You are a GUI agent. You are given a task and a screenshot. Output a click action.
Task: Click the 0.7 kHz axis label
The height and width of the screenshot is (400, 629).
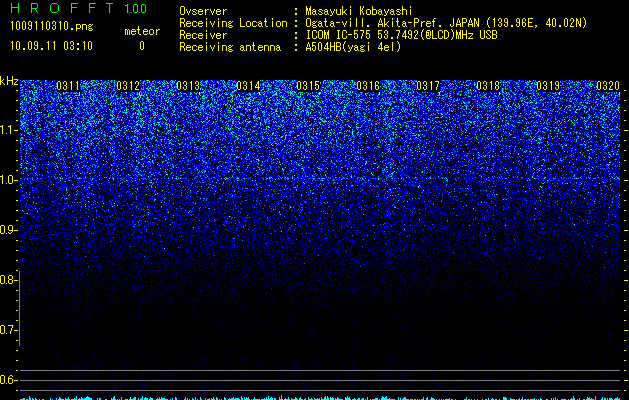tap(7, 330)
